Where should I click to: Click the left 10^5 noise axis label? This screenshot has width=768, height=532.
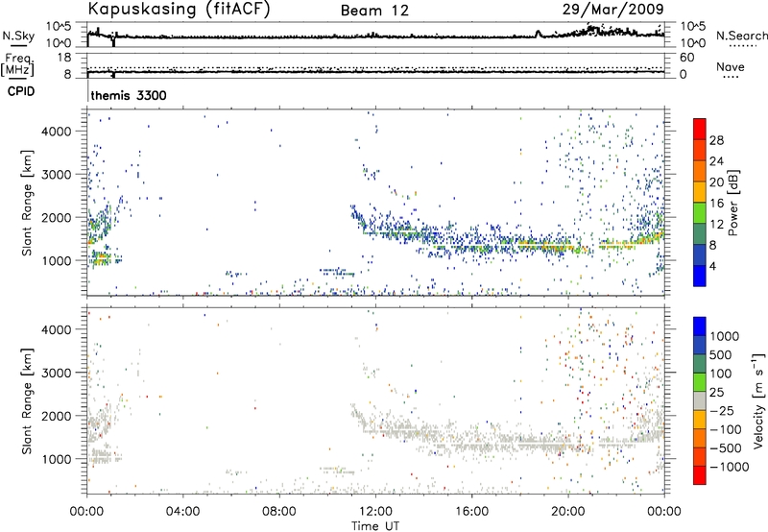[59, 27]
